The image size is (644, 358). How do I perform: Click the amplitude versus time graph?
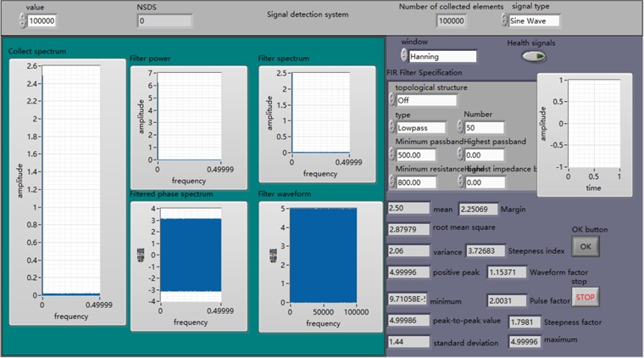point(585,135)
